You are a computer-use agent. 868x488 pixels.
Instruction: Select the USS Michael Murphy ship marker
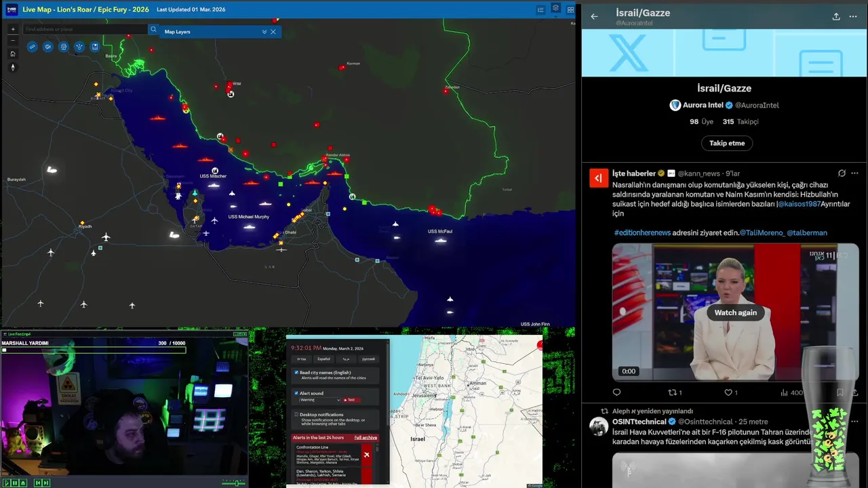[x=249, y=226]
